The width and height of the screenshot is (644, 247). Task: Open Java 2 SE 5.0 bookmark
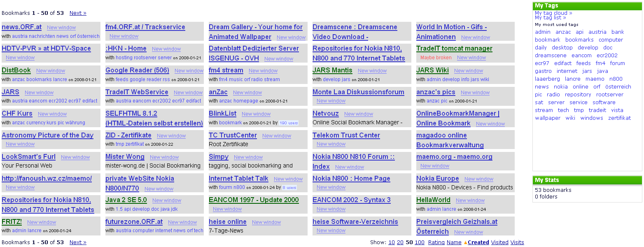coord(126,200)
